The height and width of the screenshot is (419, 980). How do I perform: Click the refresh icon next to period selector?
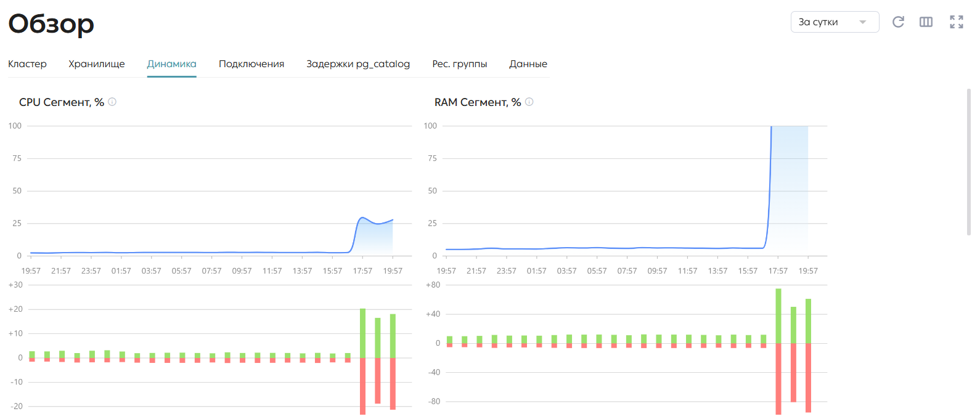(898, 22)
